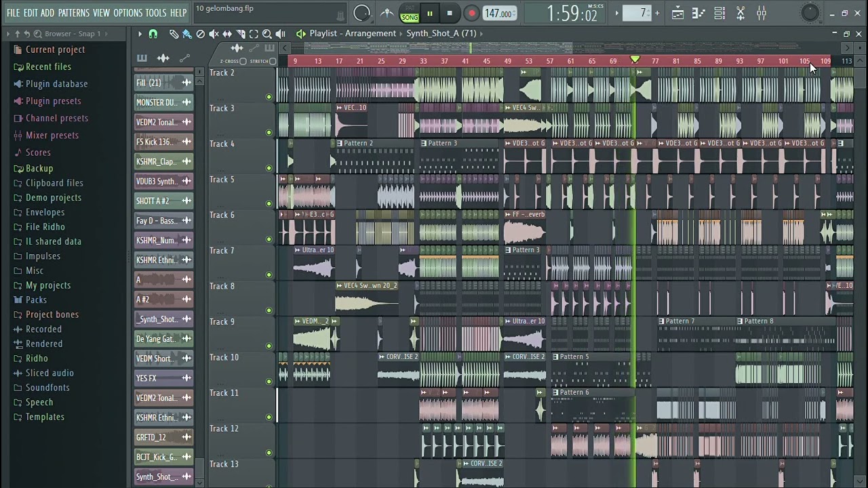Open the Piano roll from top toolbar
The height and width of the screenshot is (488, 868).
(698, 13)
